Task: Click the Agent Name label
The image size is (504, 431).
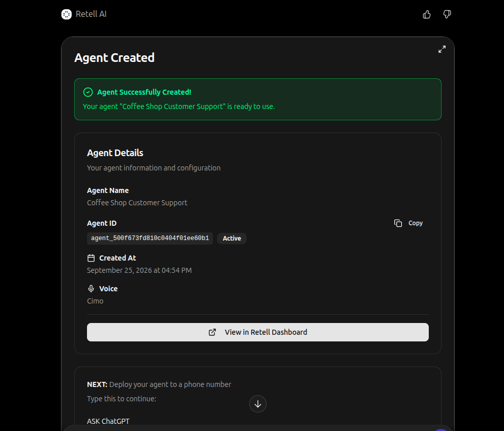Action: (107, 190)
